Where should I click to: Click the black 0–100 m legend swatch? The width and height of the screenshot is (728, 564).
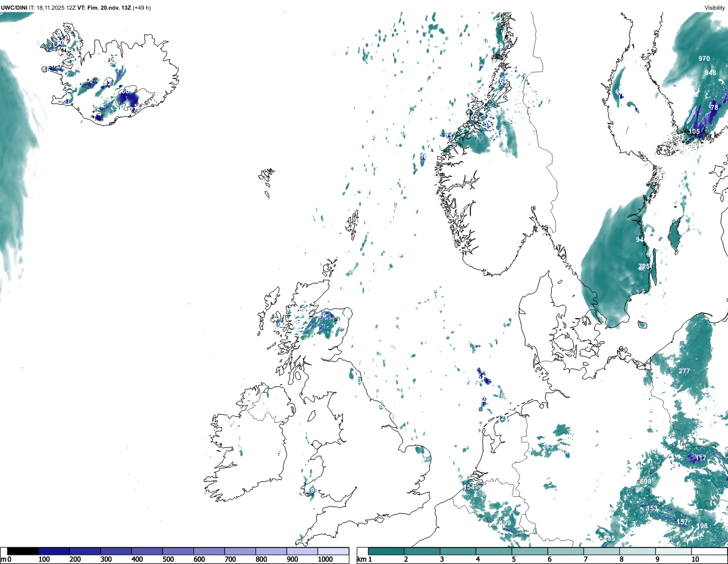click(23, 551)
